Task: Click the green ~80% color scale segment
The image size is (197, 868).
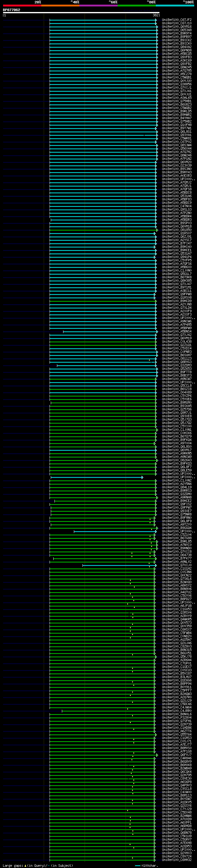Action: click(137, 6)
